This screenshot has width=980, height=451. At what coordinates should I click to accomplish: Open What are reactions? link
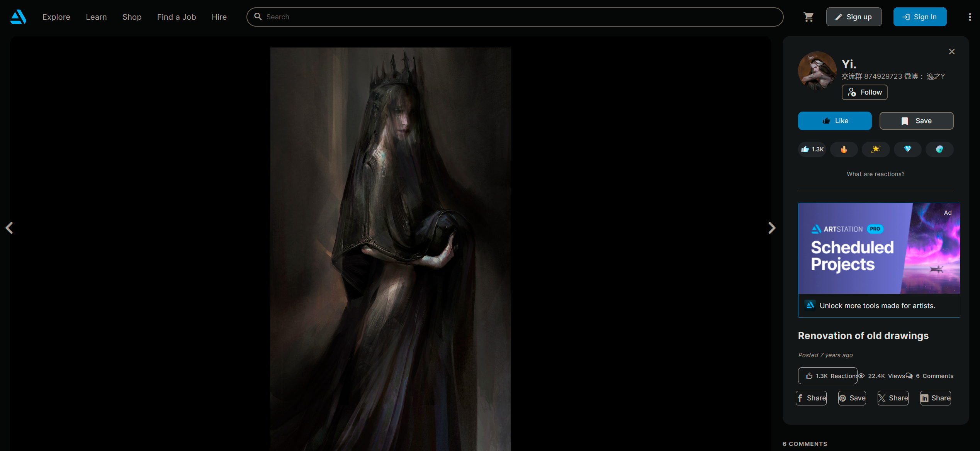[x=875, y=174]
